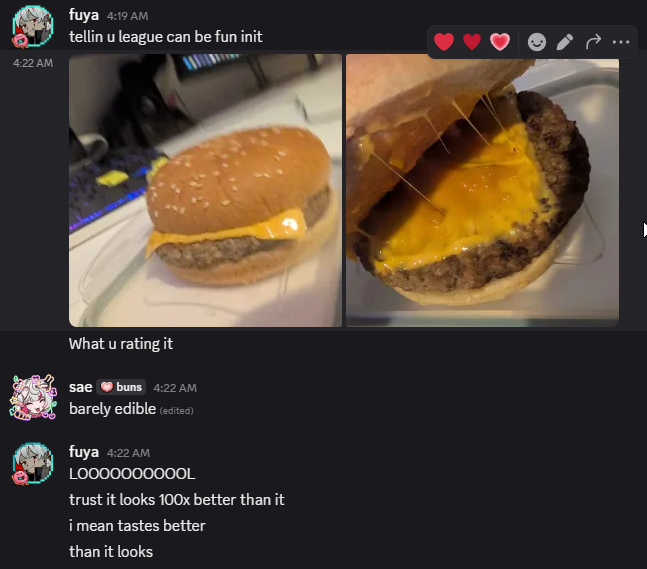The image size is (647, 569).
Task: Open the whole cheeseburger photo
Action: coord(205,190)
